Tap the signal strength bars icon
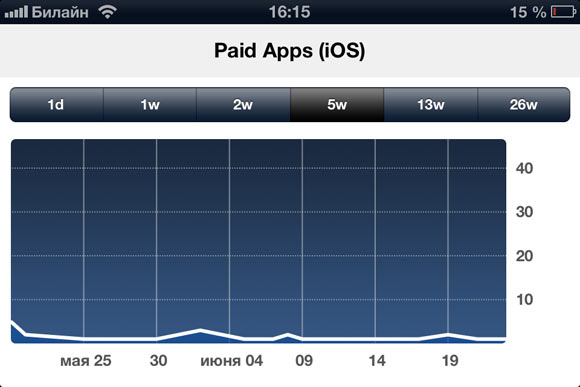Image resolution: width=580 pixels, height=387 pixels. pyautogui.click(x=16, y=12)
